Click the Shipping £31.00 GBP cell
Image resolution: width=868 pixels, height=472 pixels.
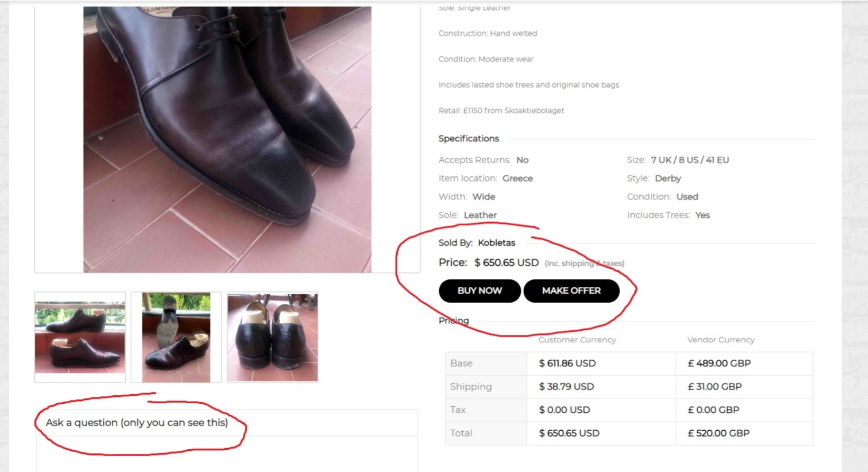point(715,387)
